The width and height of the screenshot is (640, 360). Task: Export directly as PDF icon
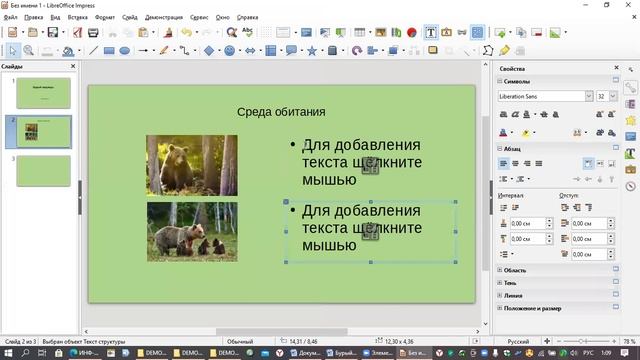(78, 32)
